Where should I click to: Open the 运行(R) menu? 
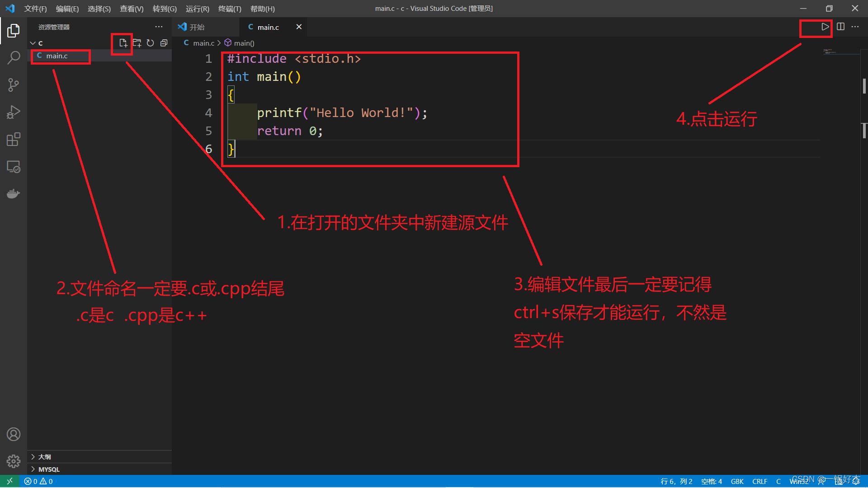[x=198, y=9]
